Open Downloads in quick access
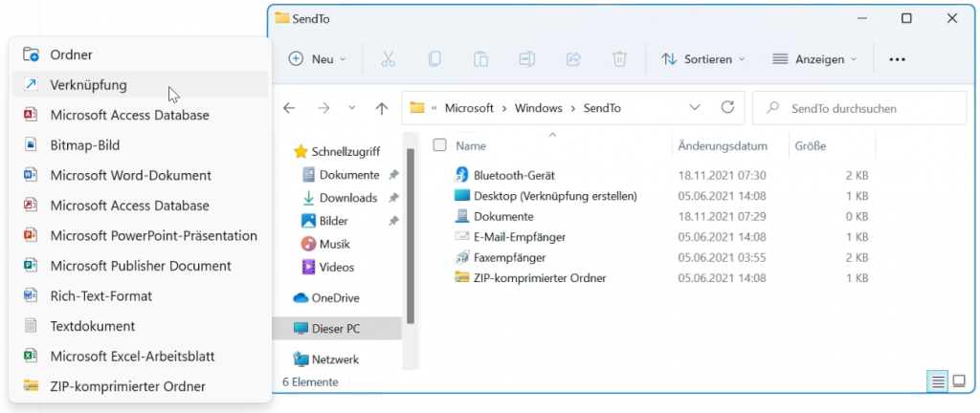980x413 pixels. coord(348,198)
